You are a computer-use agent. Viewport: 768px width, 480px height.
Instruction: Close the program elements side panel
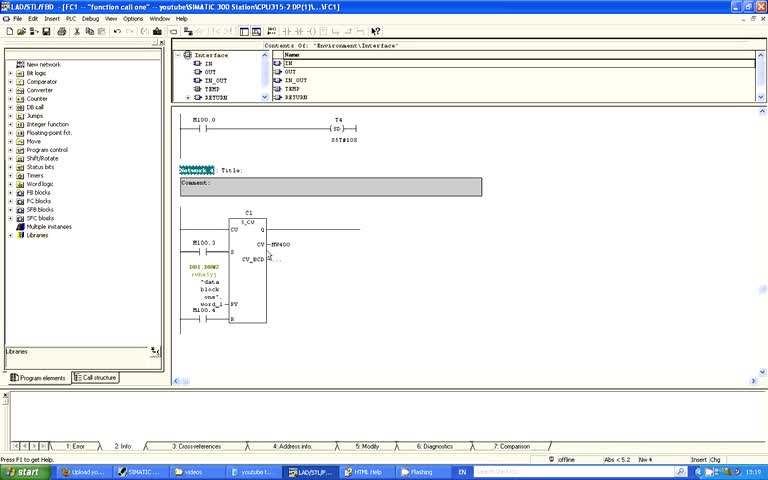click(x=162, y=43)
